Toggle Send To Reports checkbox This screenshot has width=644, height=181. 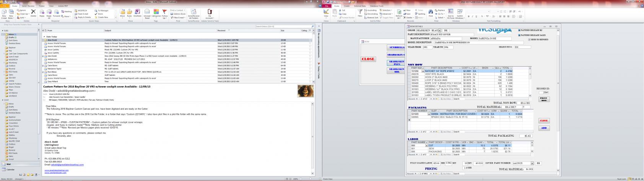tap(529, 39)
